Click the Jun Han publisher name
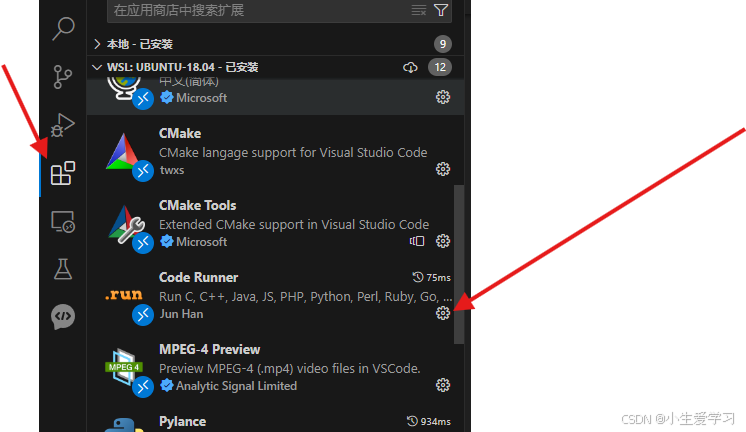 pyautogui.click(x=181, y=314)
